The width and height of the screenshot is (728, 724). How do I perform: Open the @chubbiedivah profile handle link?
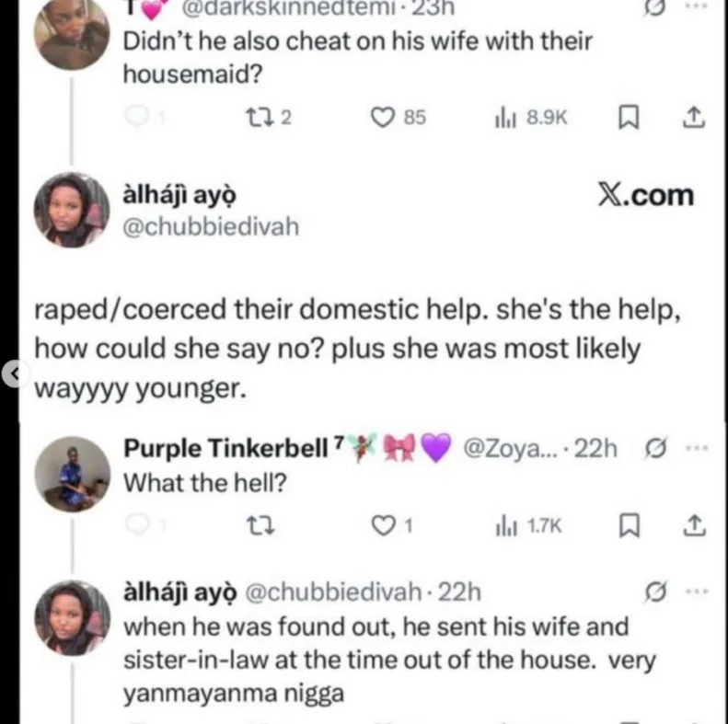tap(212, 226)
